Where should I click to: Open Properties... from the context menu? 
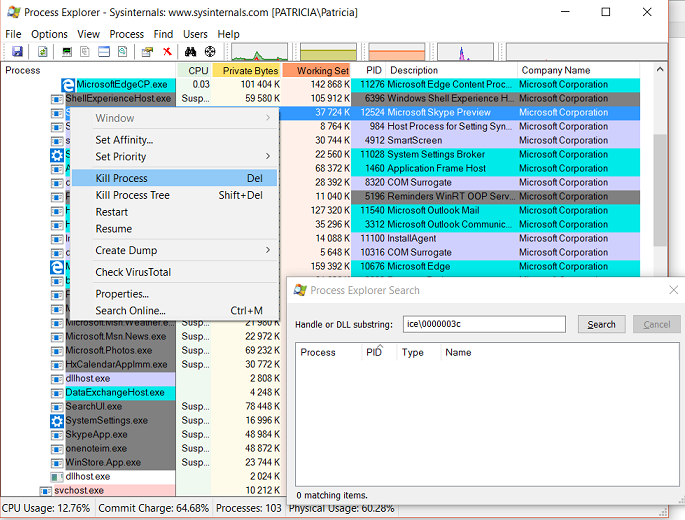(x=174, y=294)
